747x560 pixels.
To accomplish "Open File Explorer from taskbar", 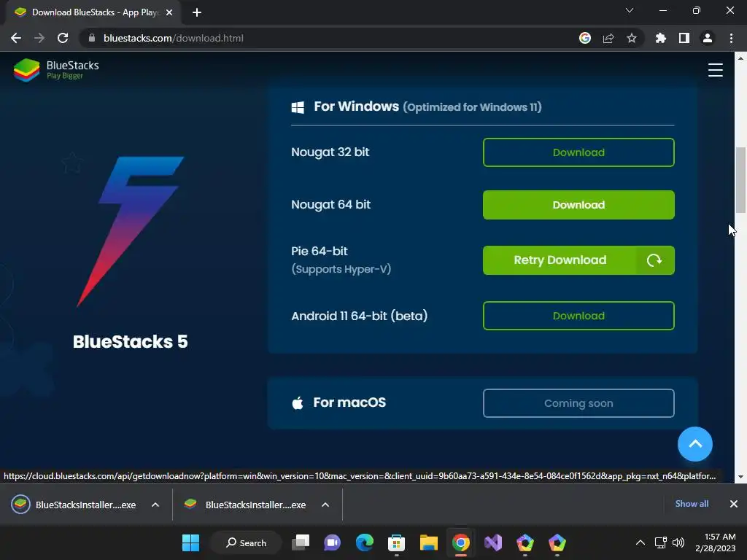I will click(428, 542).
